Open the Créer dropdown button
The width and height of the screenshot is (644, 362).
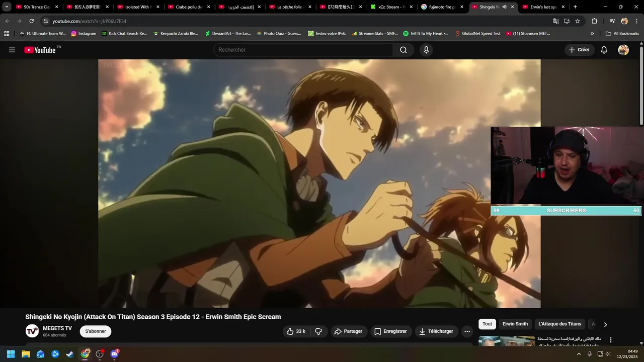(579, 50)
